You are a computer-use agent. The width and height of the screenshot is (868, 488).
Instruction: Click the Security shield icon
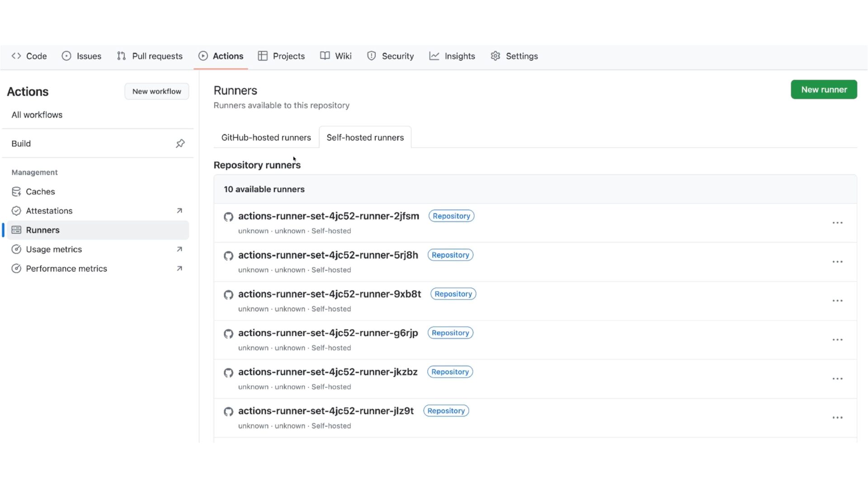coord(371,56)
